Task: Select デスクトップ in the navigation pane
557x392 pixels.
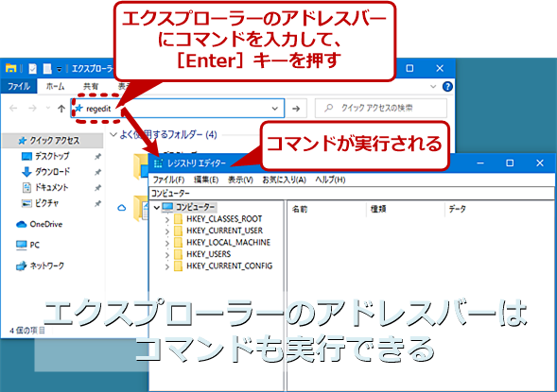Action: 51,156
